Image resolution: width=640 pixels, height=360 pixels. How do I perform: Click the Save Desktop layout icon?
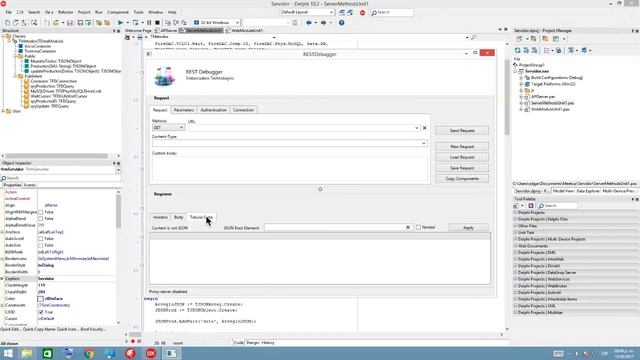342,13
